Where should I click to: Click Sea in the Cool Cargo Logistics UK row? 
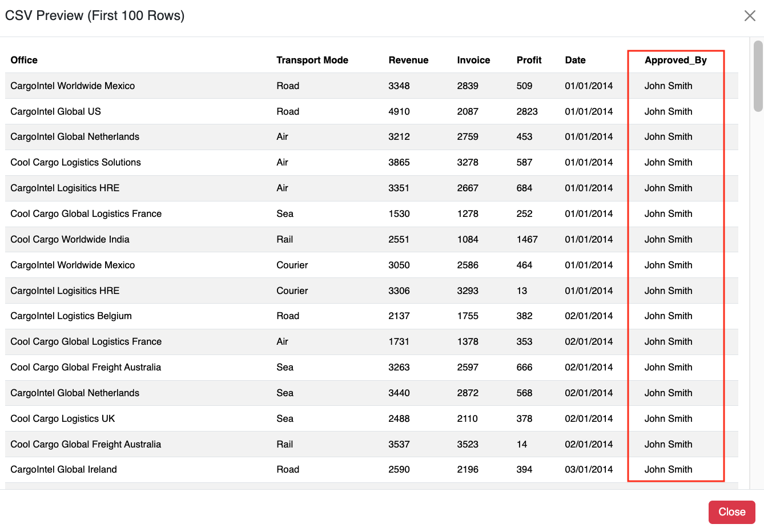coord(285,418)
